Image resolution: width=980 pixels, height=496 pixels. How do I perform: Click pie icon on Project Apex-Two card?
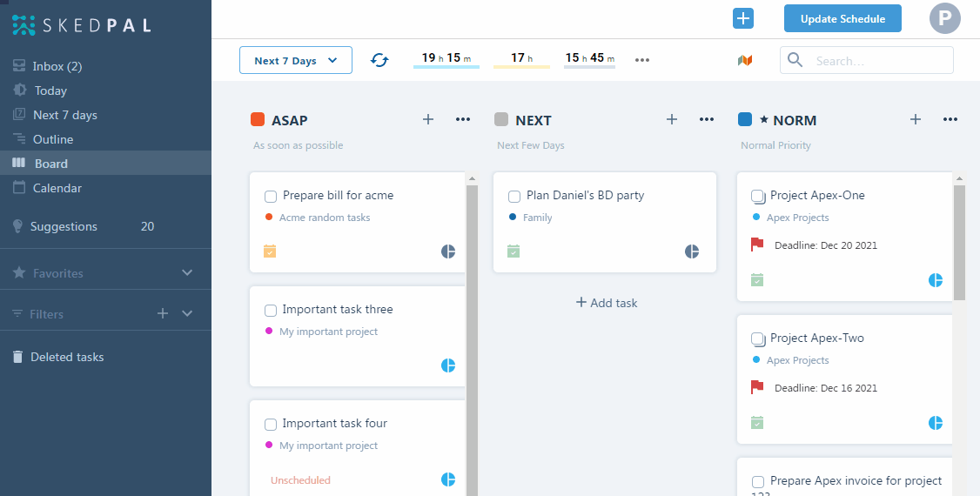936,423
